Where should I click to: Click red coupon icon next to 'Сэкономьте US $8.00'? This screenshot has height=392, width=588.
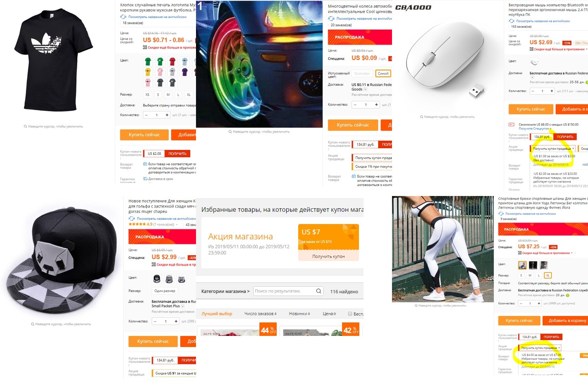point(512,125)
